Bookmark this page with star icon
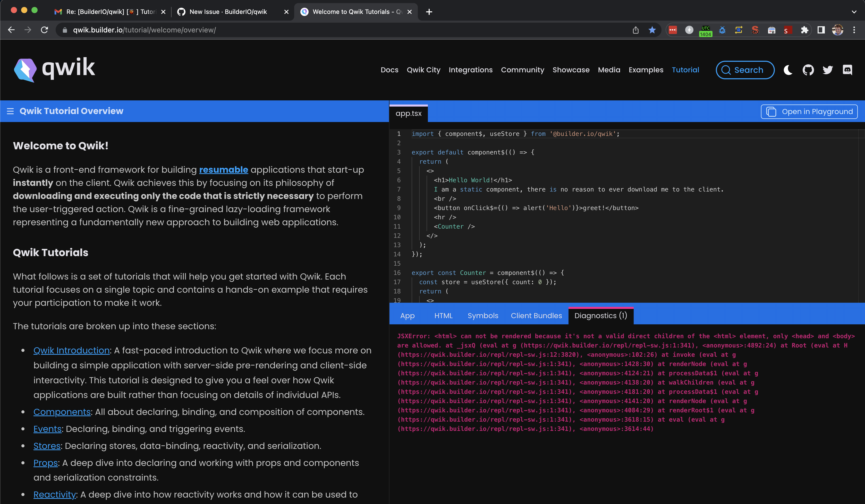The width and height of the screenshot is (865, 504). click(652, 30)
